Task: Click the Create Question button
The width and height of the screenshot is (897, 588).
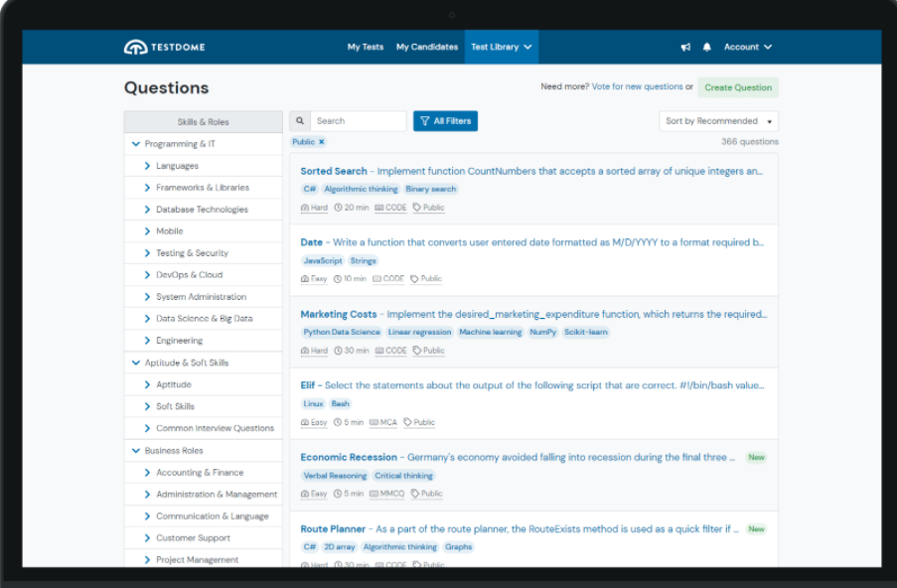Action: (x=738, y=87)
